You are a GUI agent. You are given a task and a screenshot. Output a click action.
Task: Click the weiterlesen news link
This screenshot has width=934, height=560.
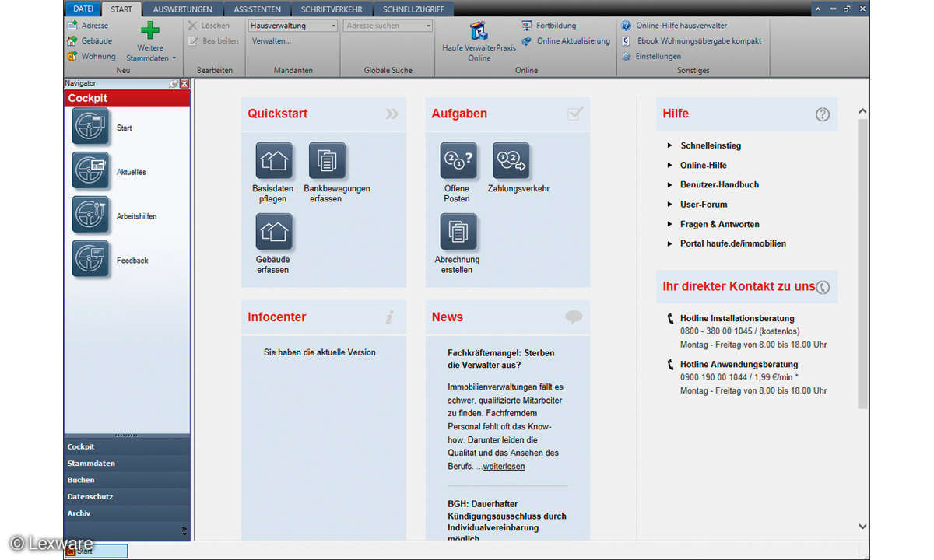tap(504, 467)
